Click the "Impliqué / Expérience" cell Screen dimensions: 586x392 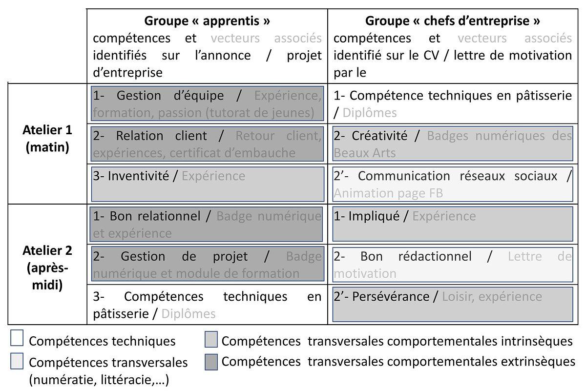point(453,225)
